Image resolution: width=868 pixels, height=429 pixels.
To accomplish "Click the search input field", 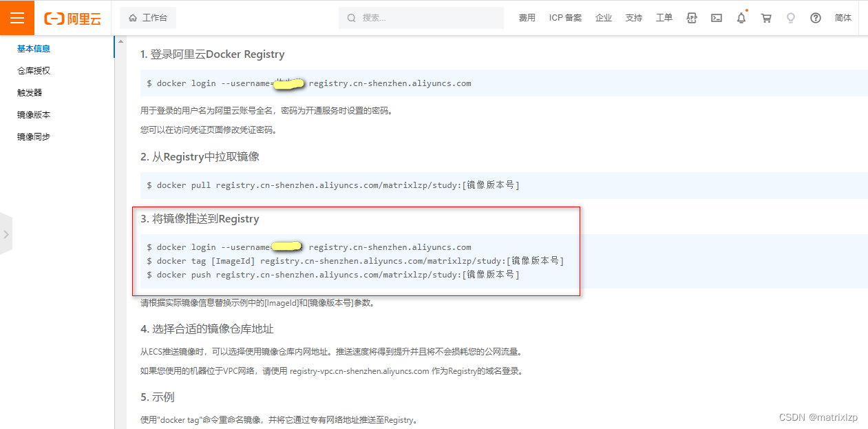I will click(x=421, y=18).
